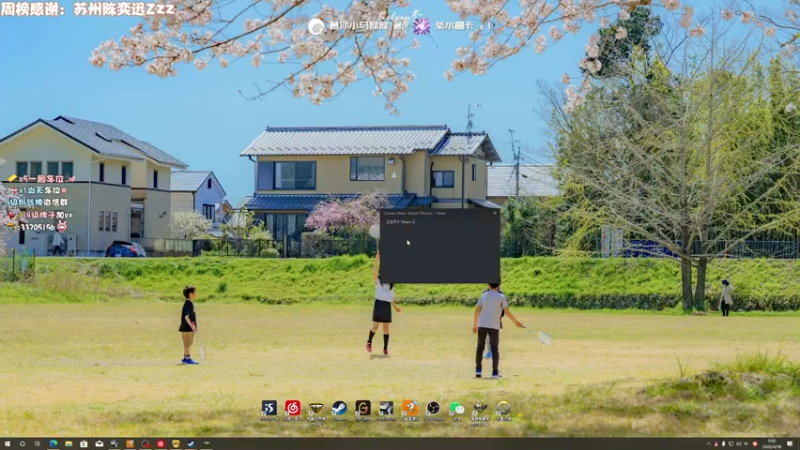Open the Steam desktop shortcut
The height and width of the screenshot is (450, 800).
tap(339, 409)
